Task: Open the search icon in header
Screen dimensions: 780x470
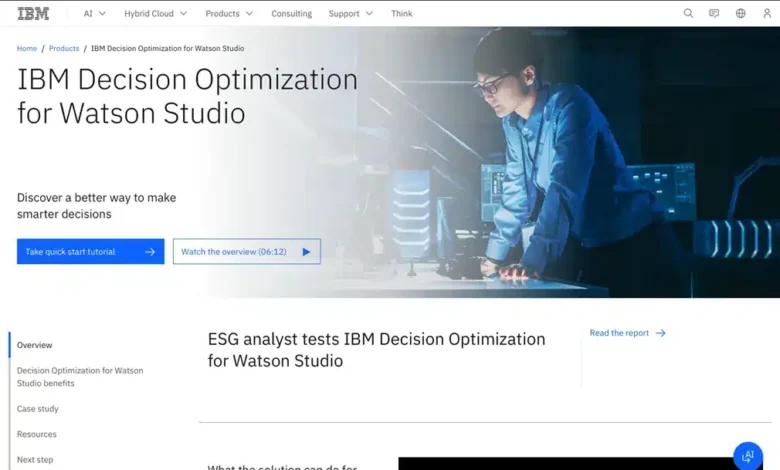Action: point(688,13)
